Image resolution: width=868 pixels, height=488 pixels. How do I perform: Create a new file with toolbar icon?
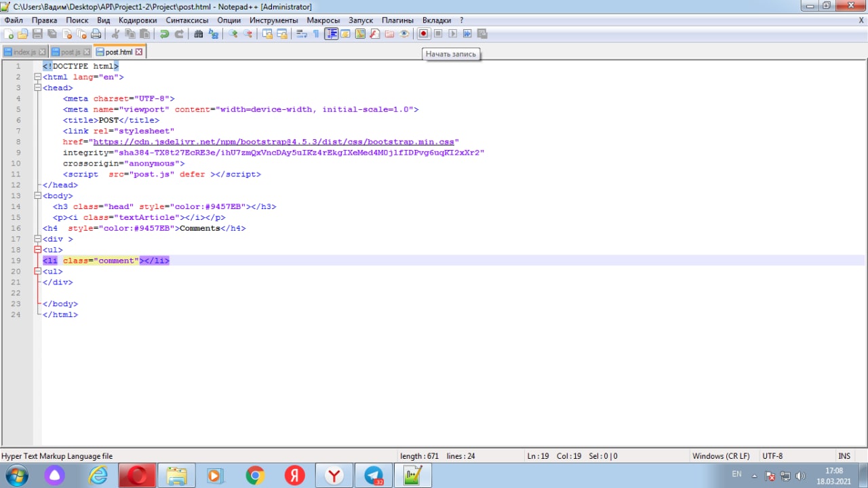tap(8, 34)
